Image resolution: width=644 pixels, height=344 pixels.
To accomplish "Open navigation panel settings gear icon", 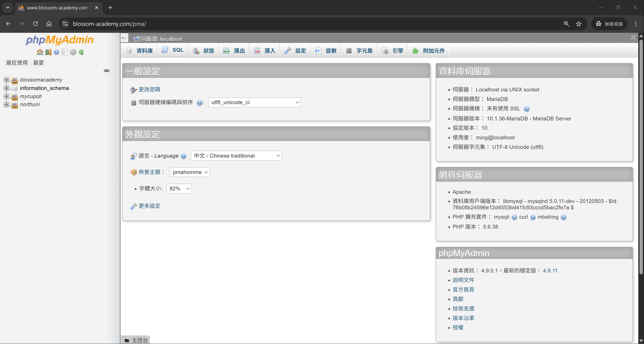I will [73, 52].
